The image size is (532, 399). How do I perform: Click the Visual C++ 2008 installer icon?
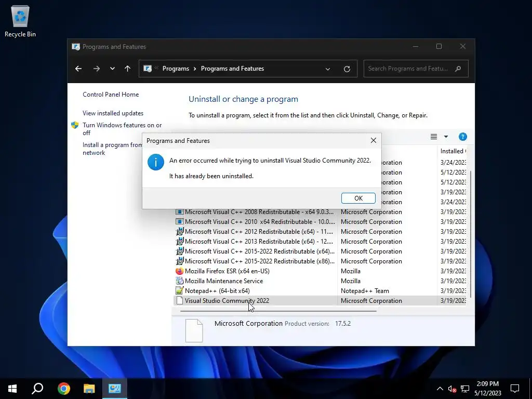[179, 212]
